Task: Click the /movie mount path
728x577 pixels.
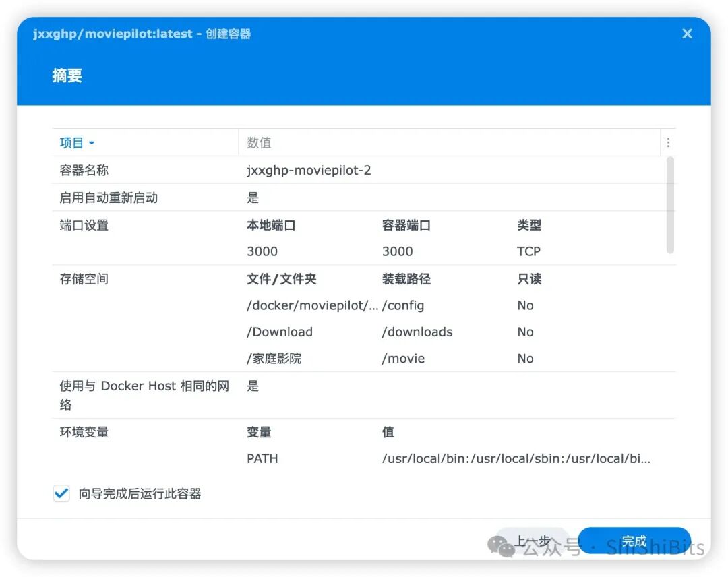Action: point(403,359)
